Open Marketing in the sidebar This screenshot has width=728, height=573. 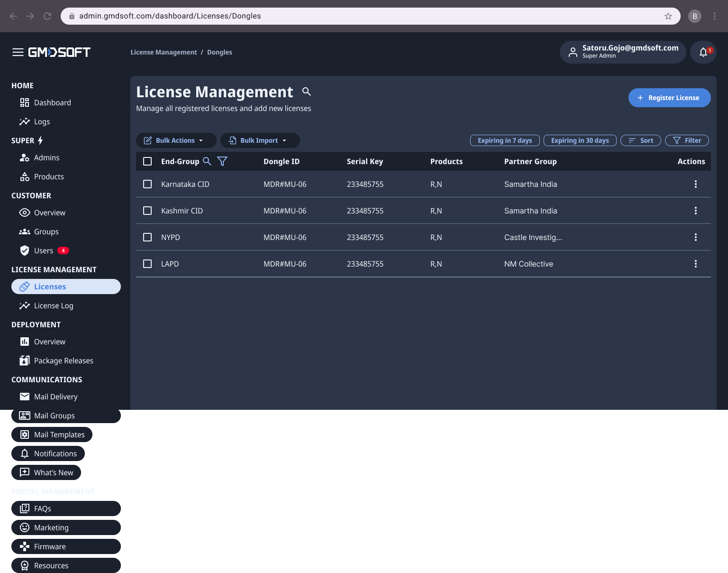pos(66,527)
